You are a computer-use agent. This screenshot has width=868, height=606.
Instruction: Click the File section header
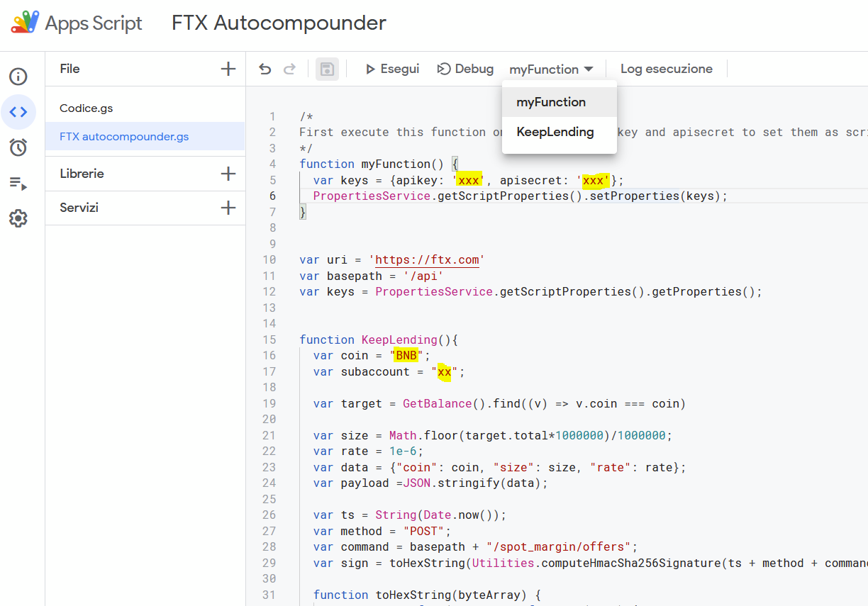pyautogui.click(x=69, y=69)
